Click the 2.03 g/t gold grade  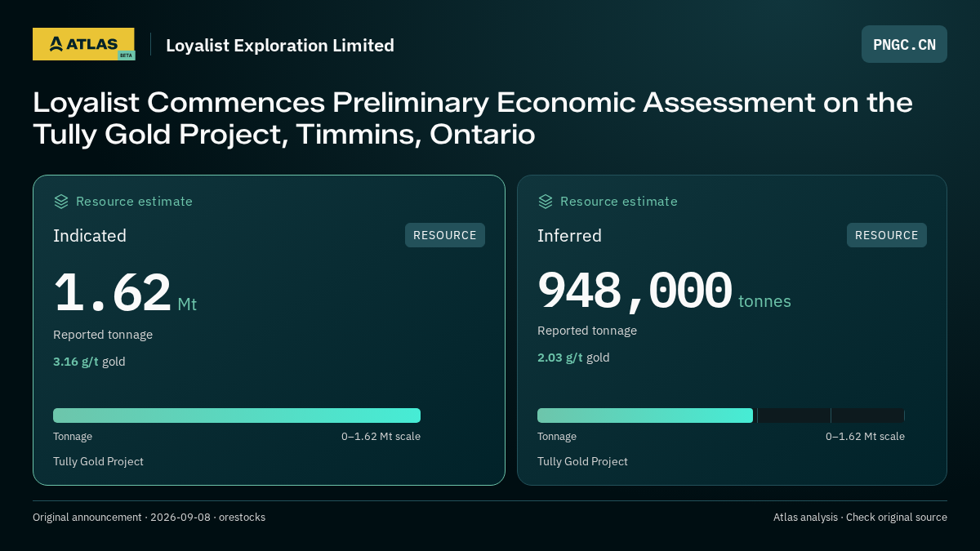pyautogui.click(x=573, y=358)
